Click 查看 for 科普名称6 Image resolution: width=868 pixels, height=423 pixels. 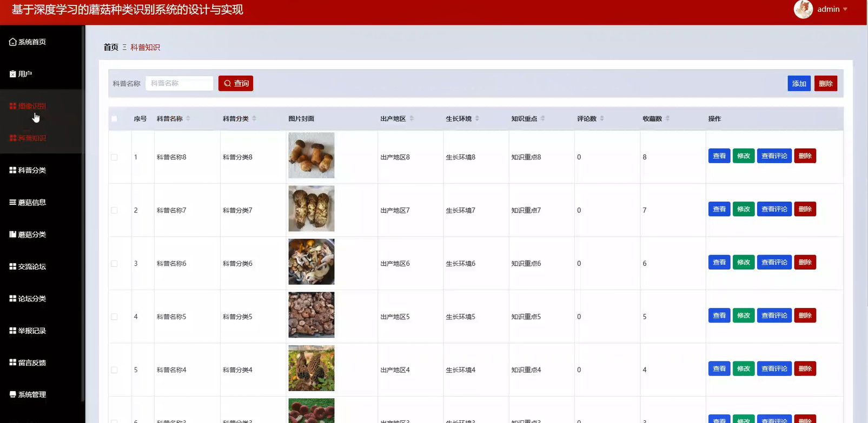(x=719, y=263)
